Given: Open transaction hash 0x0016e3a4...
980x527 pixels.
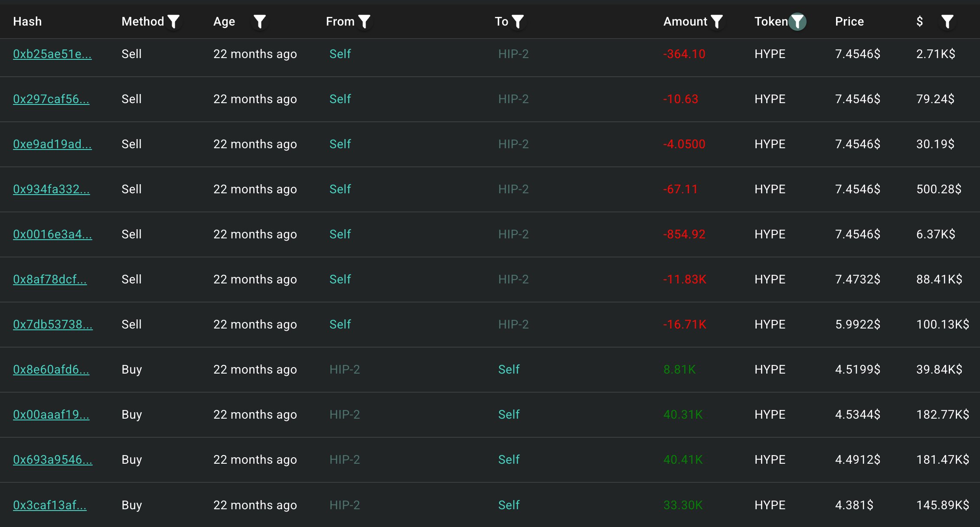Looking at the screenshot, I should point(52,234).
